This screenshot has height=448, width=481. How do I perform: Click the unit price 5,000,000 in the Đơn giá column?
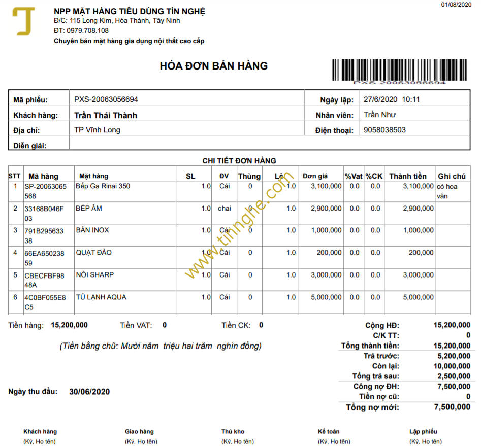pyautogui.click(x=326, y=297)
